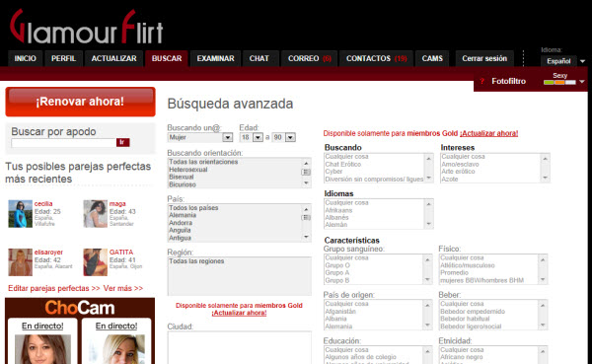
Task: Open the PERFIL tab
Action: pyautogui.click(x=63, y=58)
